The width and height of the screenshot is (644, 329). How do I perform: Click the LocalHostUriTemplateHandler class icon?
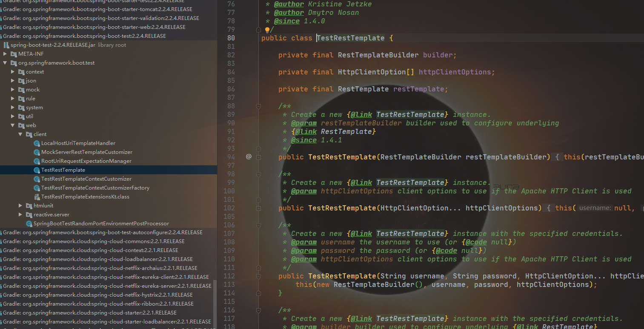(x=37, y=143)
